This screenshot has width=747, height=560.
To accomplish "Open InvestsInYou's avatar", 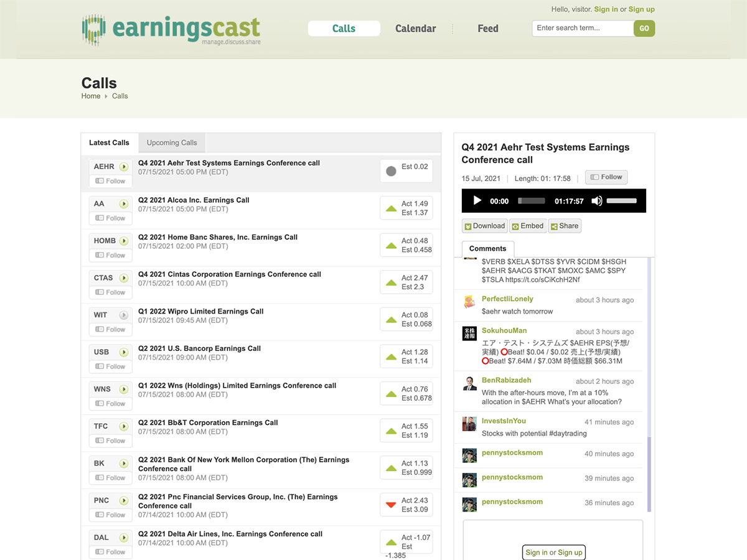I will [x=469, y=424].
